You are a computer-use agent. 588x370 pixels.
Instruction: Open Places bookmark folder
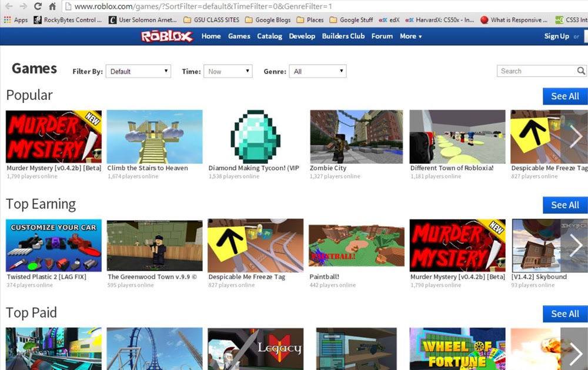click(x=310, y=20)
